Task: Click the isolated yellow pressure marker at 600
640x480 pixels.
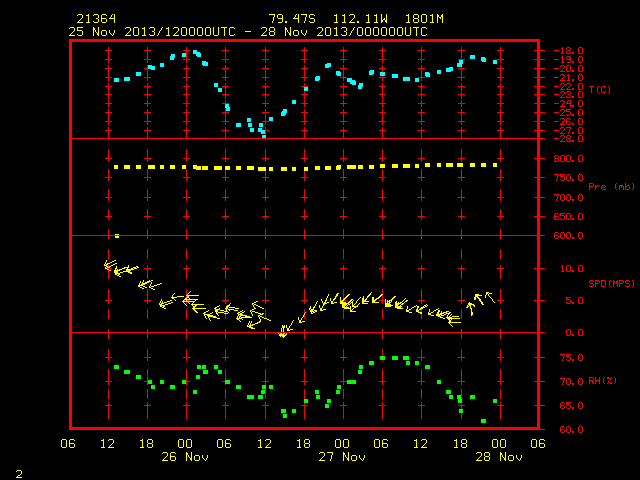Action: pyautogui.click(x=117, y=236)
